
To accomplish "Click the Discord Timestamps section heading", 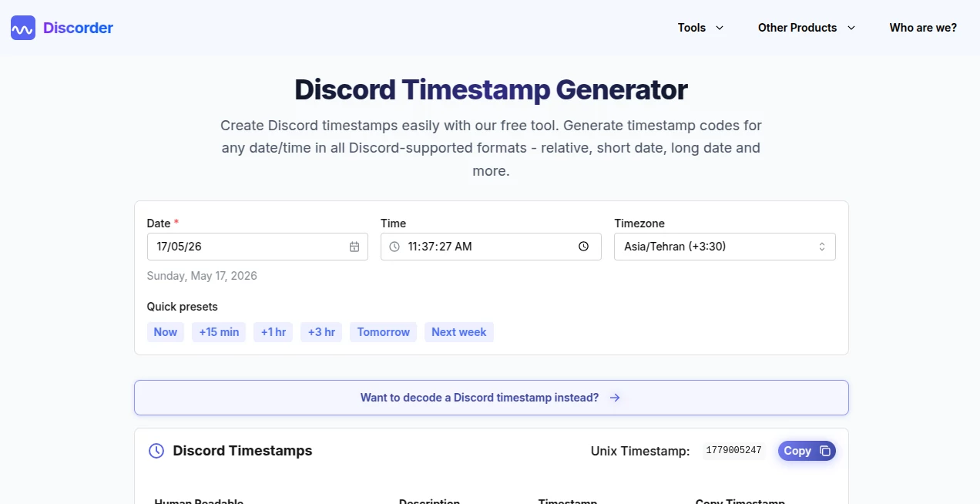I will pos(243,451).
